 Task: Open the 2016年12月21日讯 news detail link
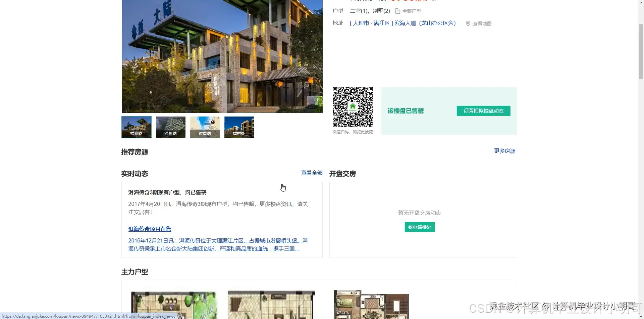click(218, 240)
